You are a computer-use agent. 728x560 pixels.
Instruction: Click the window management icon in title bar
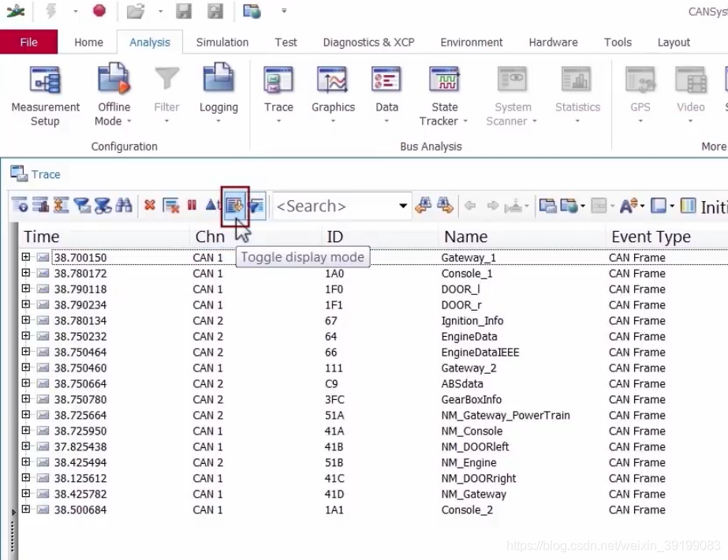pos(252,11)
